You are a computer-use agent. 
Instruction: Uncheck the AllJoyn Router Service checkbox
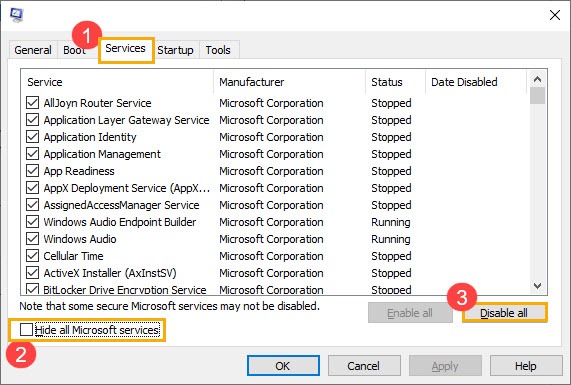32,103
